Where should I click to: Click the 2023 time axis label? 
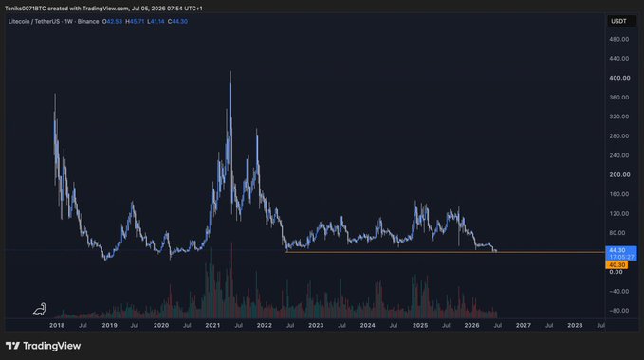316,325
